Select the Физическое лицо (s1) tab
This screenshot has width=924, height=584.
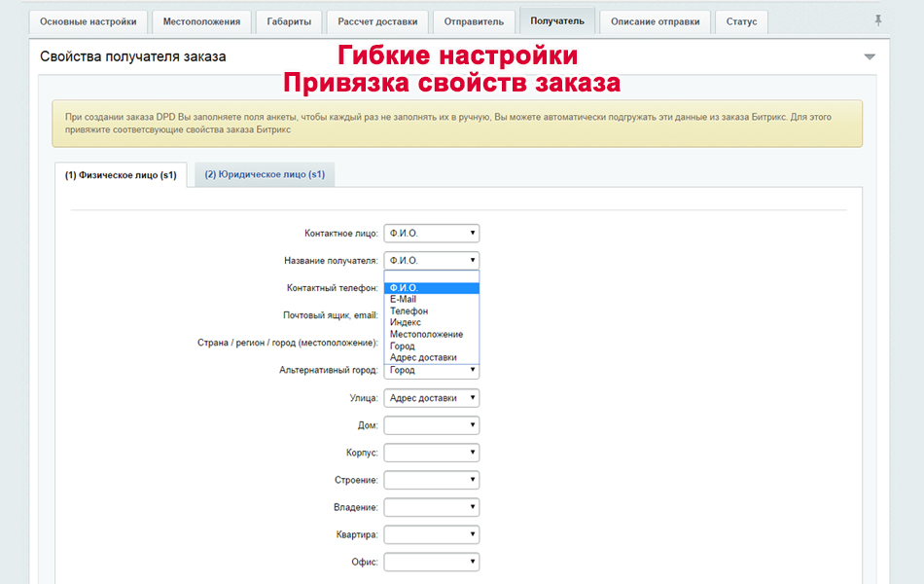(x=121, y=174)
